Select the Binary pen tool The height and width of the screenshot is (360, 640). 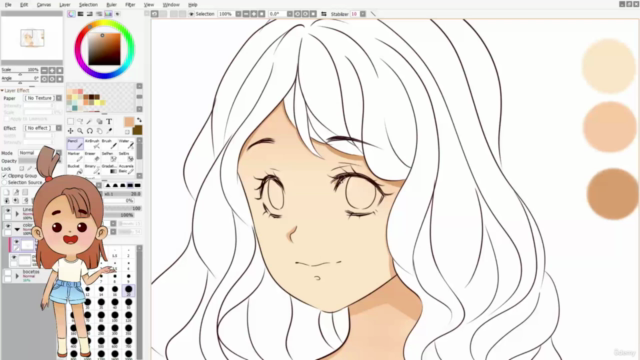click(92, 169)
